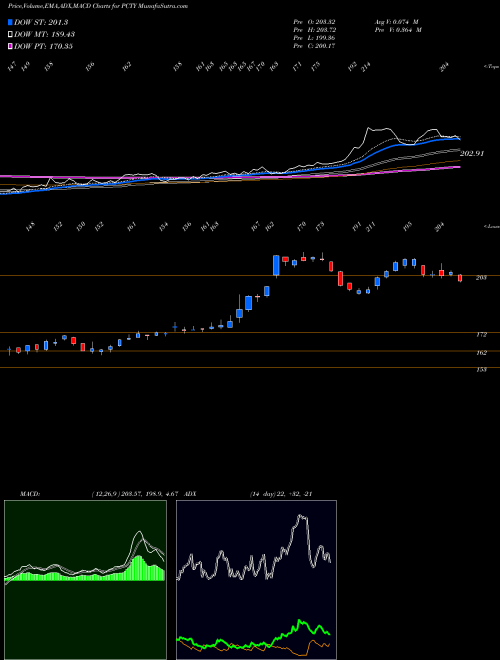
Task: Select the 'DOW MT: 189.43' legend text
Action: click(45, 35)
